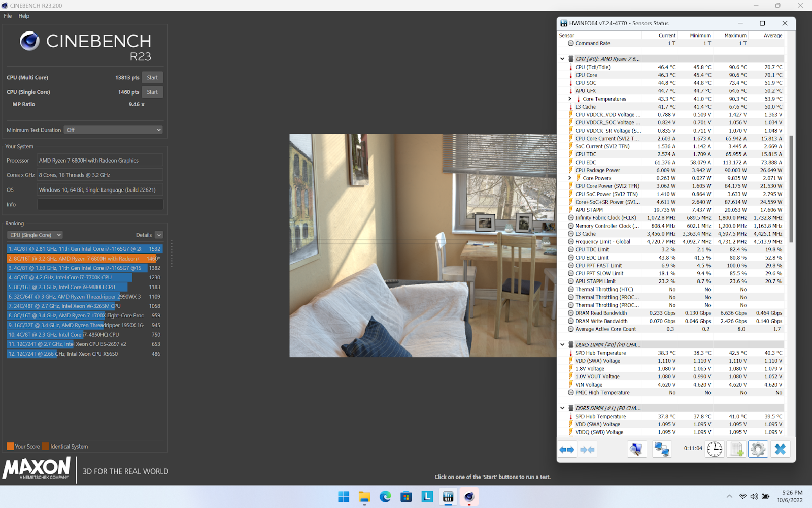Screen dimensions: 812x508
Task: Open the blue L app on the taskbar
Action: 427,497
